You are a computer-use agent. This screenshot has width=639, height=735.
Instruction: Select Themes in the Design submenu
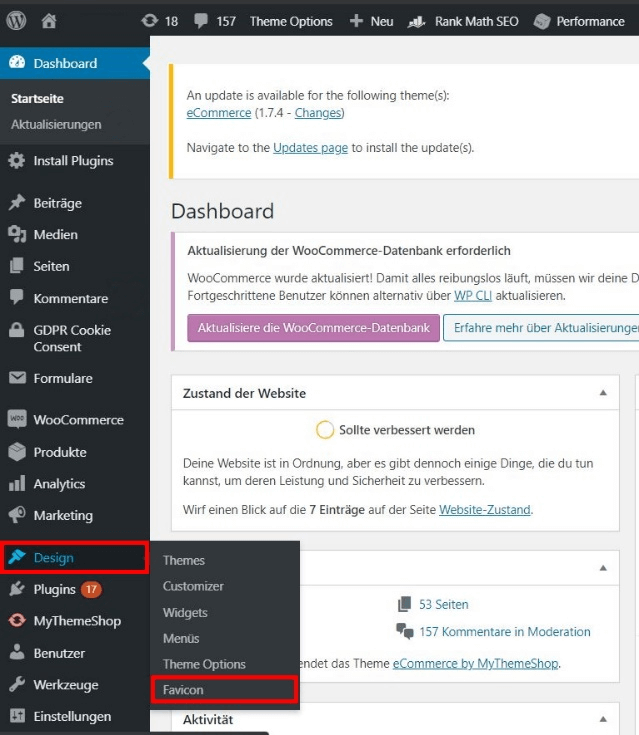[184, 560]
